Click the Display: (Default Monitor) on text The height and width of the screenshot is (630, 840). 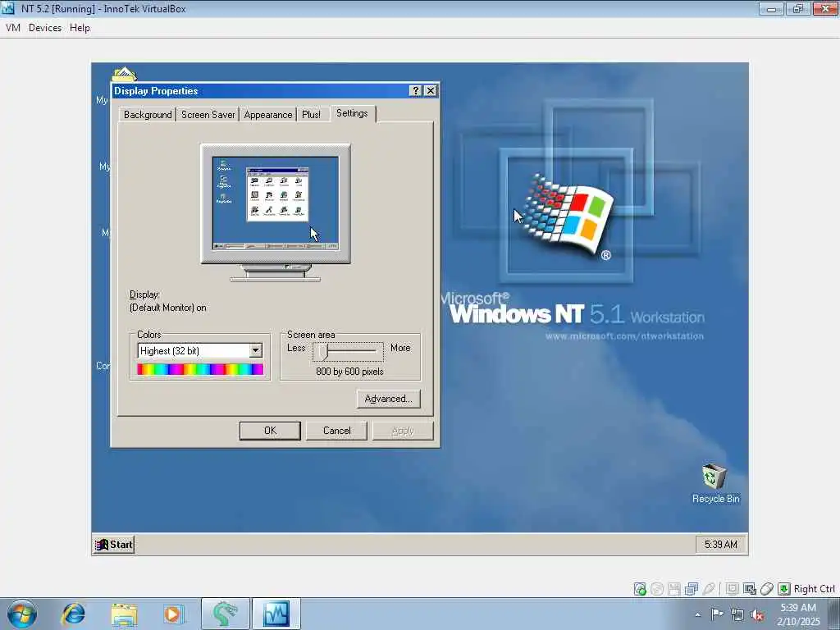(167, 301)
